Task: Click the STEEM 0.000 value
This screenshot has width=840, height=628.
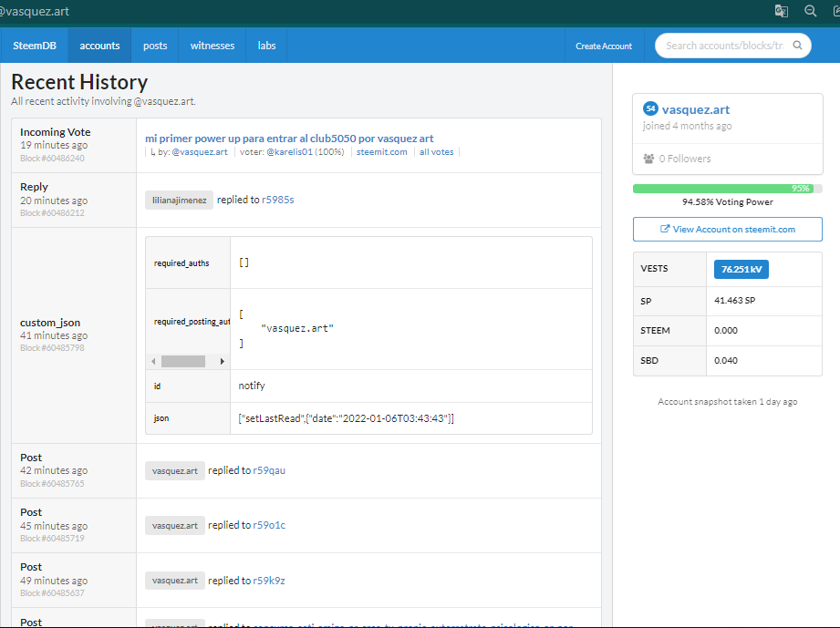Action: [x=725, y=330]
